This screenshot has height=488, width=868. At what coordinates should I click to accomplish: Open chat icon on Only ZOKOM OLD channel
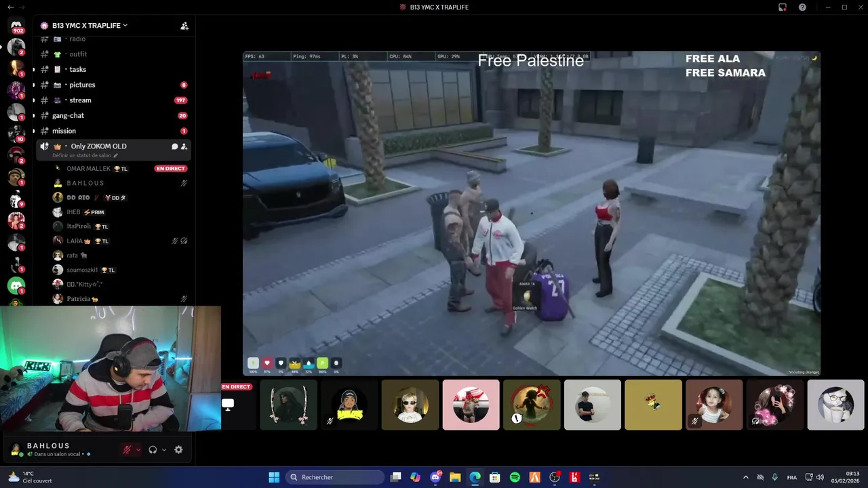[x=174, y=146]
